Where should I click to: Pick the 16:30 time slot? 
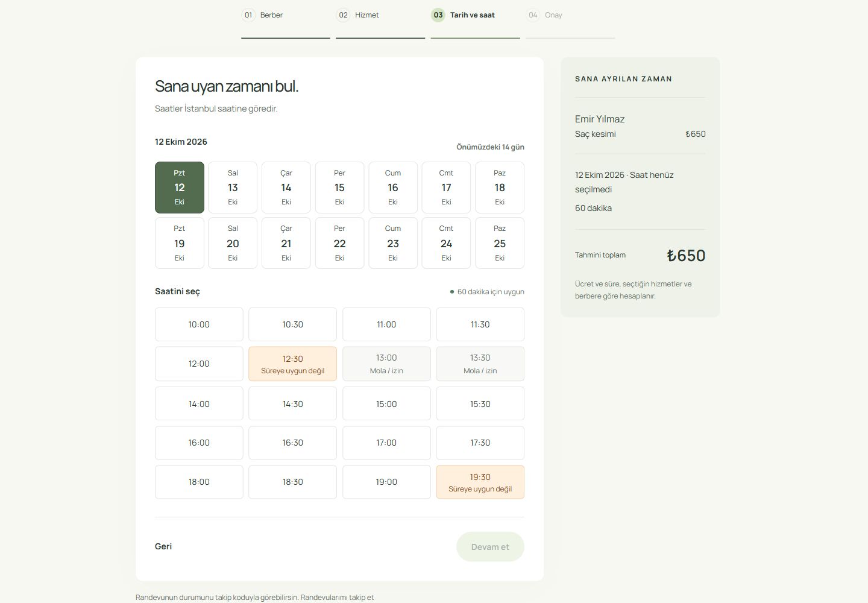point(292,443)
